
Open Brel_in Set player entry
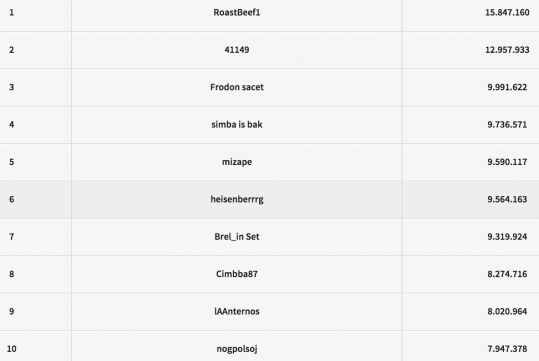pos(236,237)
